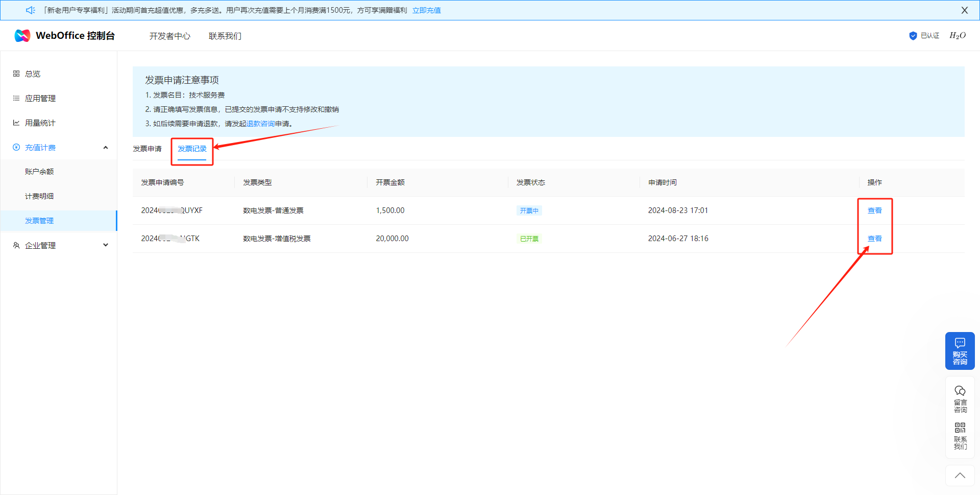Click 2024-06-27 18:16 time cell
Viewport: 980px width, 495px height.
pos(678,239)
